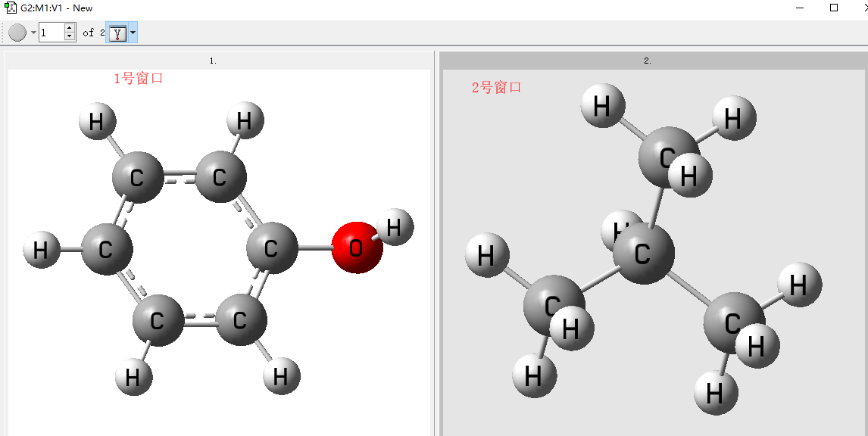The height and width of the screenshot is (436, 868).
Task: Click the carbon bonded to the oxygen
Action: 272,248
